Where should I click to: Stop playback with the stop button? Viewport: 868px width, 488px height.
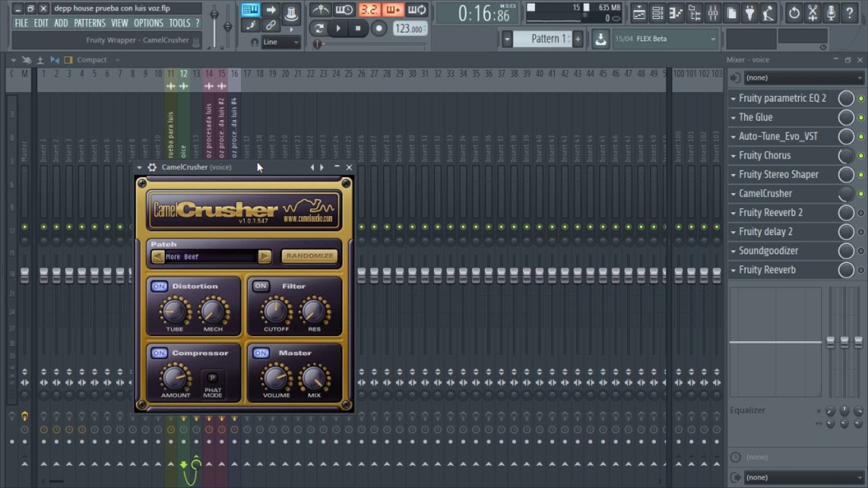pos(358,28)
